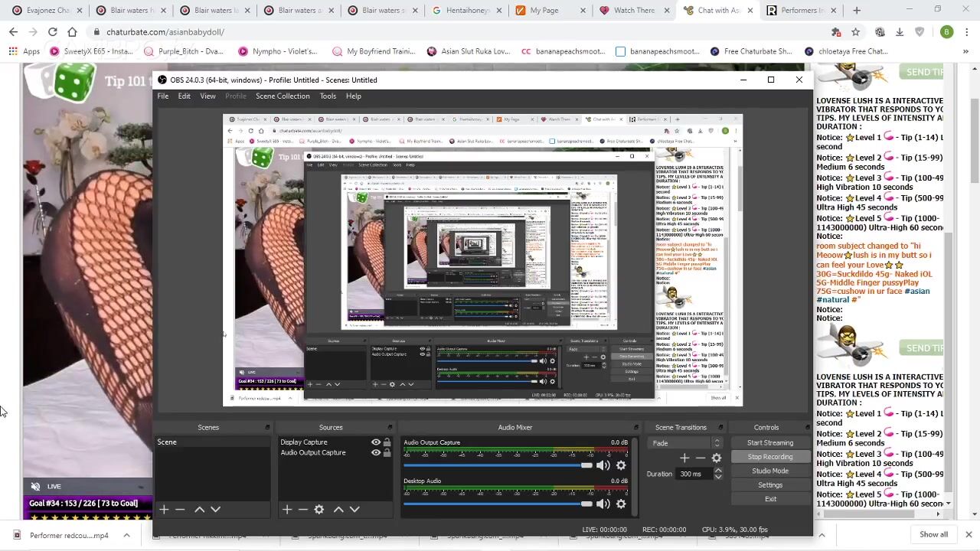The width and height of the screenshot is (980, 551).
Task: Open source properties gear in Sources panel
Action: tap(319, 510)
